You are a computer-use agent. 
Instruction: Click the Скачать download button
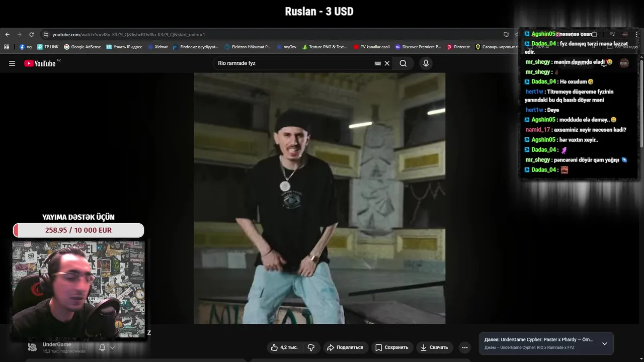434,347
